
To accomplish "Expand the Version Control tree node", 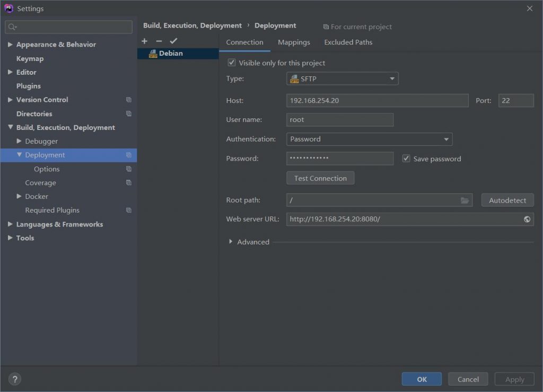I will tap(10, 100).
